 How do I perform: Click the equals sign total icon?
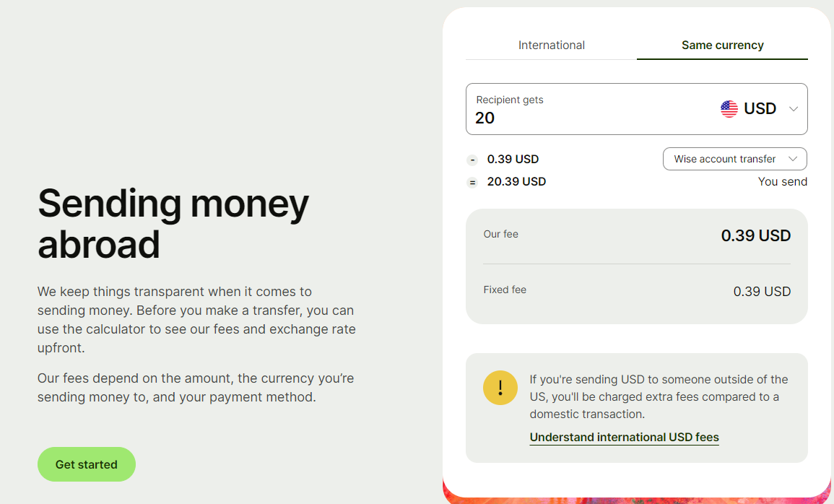472,183
